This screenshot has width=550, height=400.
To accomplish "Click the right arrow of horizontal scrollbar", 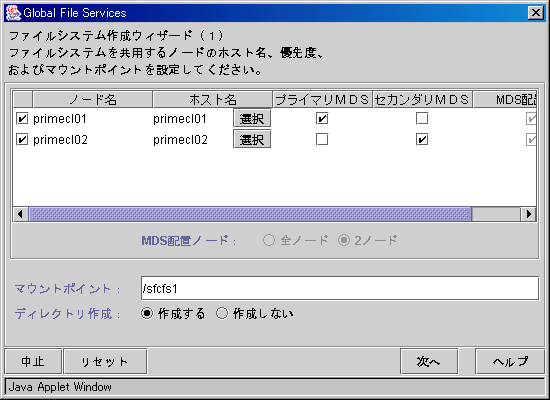I will 528,214.
